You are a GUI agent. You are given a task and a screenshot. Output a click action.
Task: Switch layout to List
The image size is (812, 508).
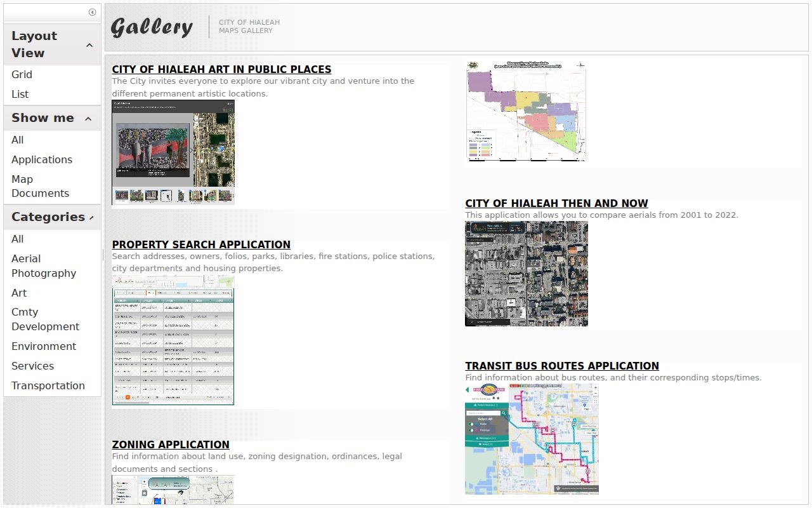coord(20,94)
